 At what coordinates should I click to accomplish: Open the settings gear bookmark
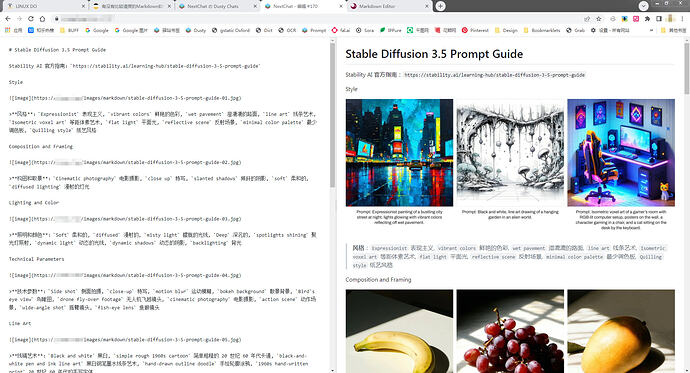[x=610, y=30]
